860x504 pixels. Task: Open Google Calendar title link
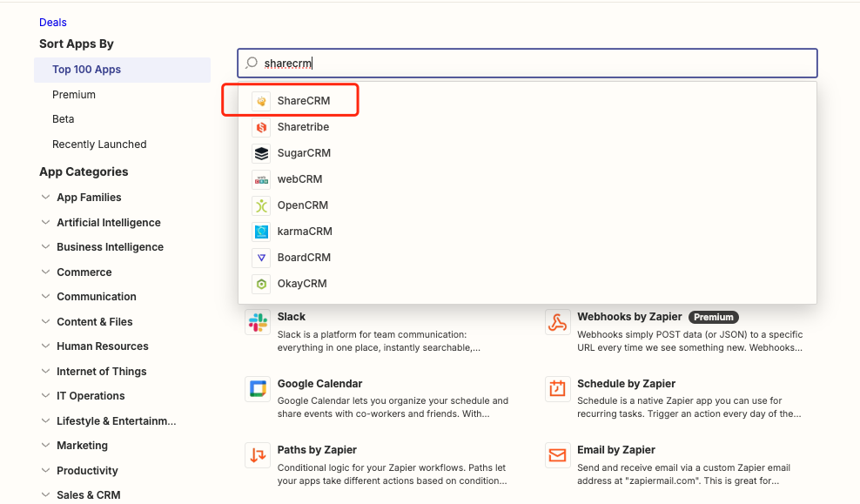pos(319,384)
